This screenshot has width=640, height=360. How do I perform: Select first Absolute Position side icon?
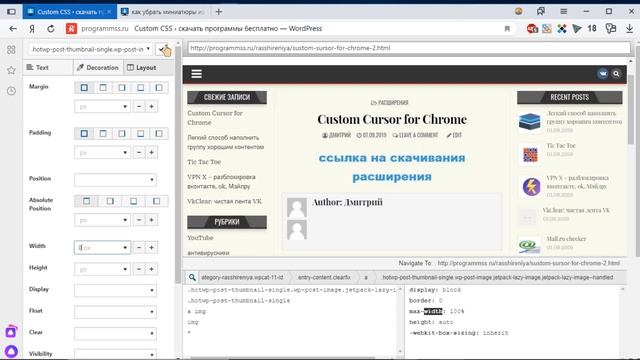coord(87,201)
